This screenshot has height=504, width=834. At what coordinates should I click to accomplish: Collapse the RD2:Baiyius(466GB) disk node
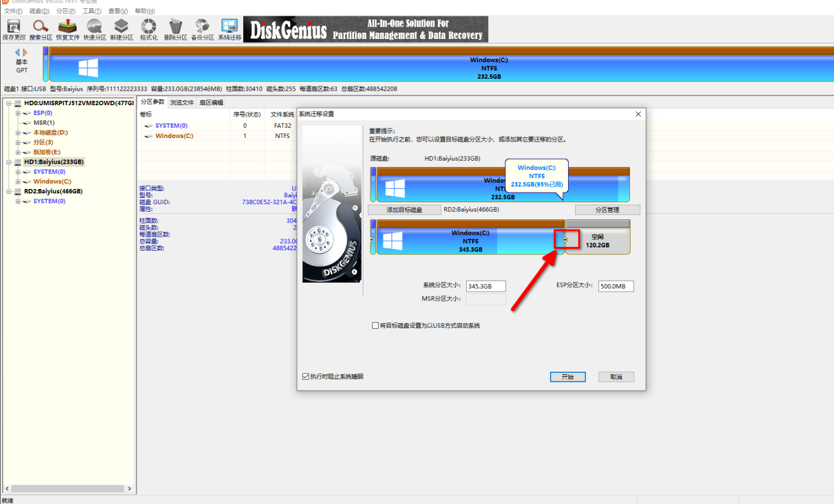pyautogui.click(x=9, y=192)
